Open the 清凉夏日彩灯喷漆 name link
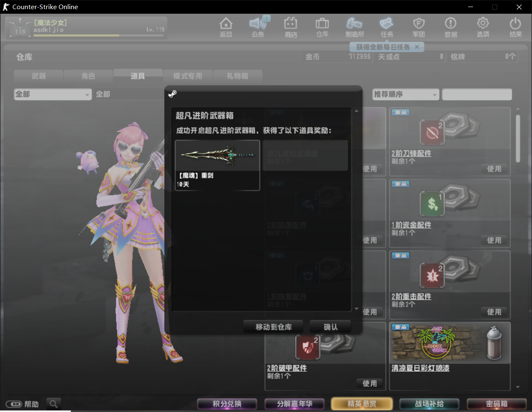532x412 pixels. pyautogui.click(x=420, y=368)
